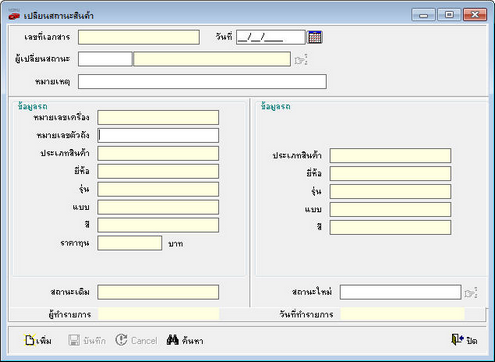495x362 pixels.
Task: Click the ปิด (close) button
Action: point(464,340)
